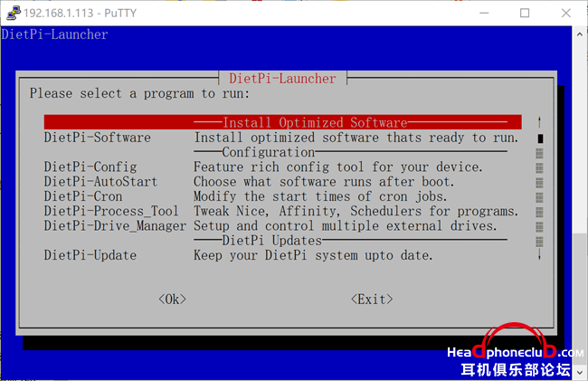Click the black scroll position marker

(540, 138)
